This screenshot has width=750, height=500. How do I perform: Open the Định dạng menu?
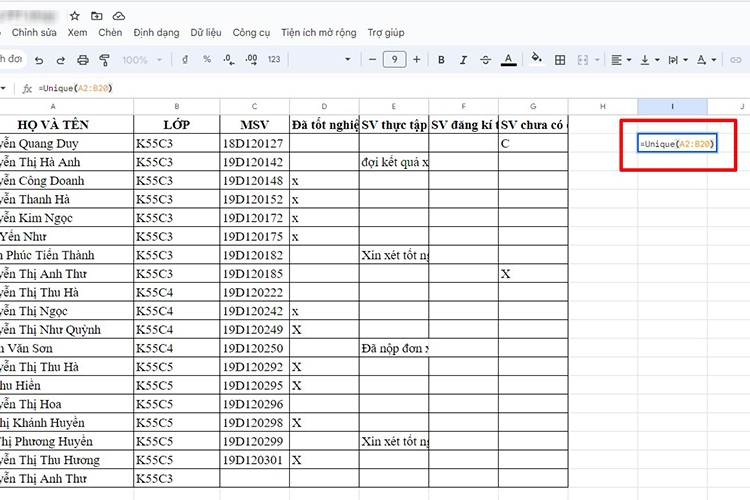click(156, 33)
